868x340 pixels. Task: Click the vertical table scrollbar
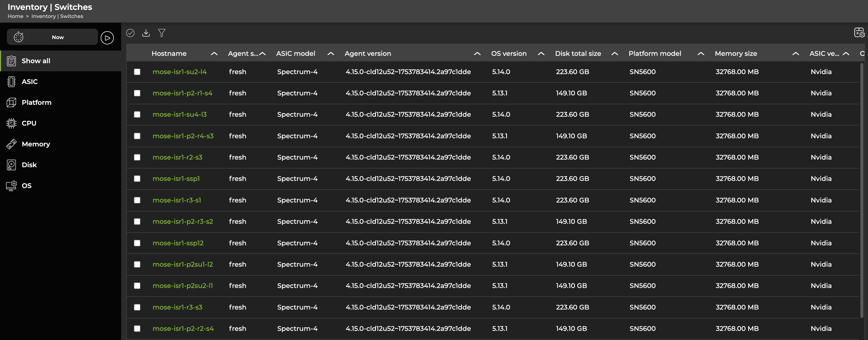[862, 189]
